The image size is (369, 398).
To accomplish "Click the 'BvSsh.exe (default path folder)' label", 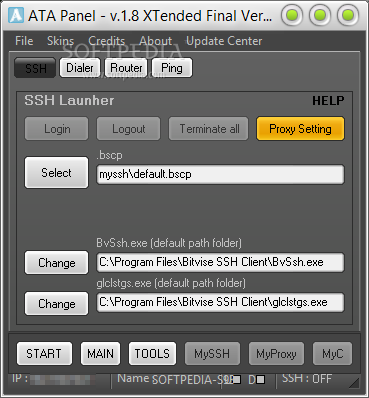I will coord(169,243).
